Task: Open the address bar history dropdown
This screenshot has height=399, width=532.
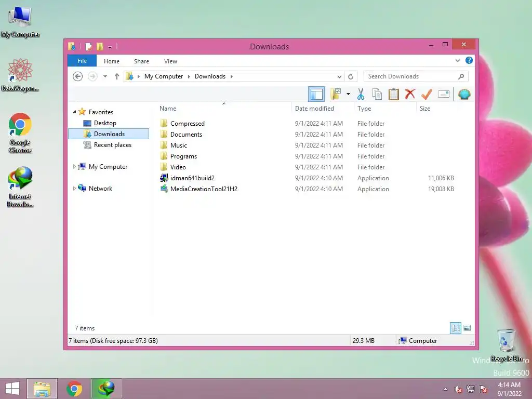Action: click(x=339, y=77)
